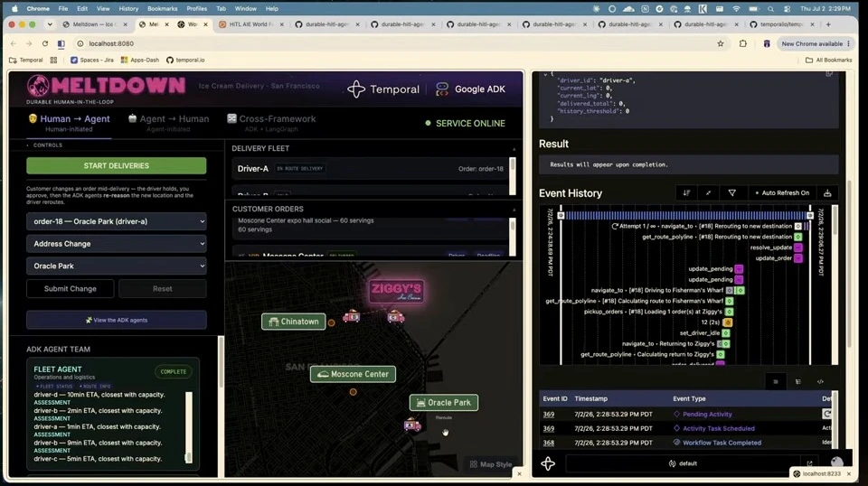The image size is (868, 486).
Task: Select the Driver-A fleet row
Action: (371, 169)
